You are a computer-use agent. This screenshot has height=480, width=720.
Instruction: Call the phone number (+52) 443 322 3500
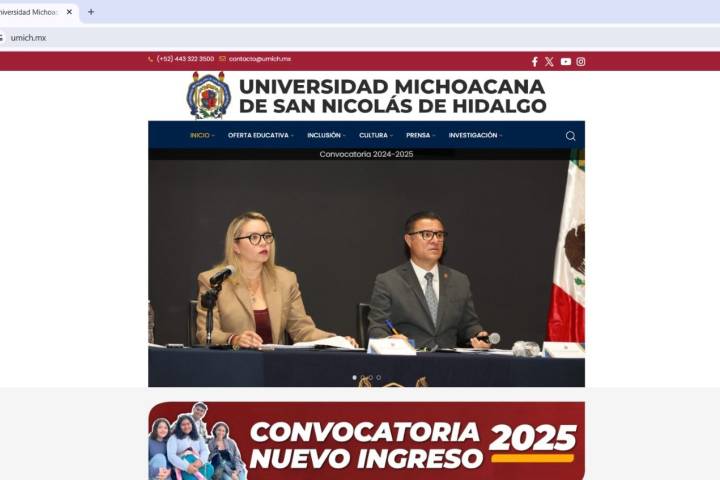point(184,59)
